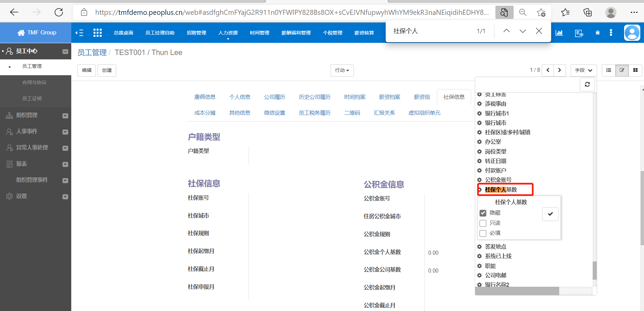644x311 pixels.
Task: Open the app grid launcher icon
Action: point(98,33)
